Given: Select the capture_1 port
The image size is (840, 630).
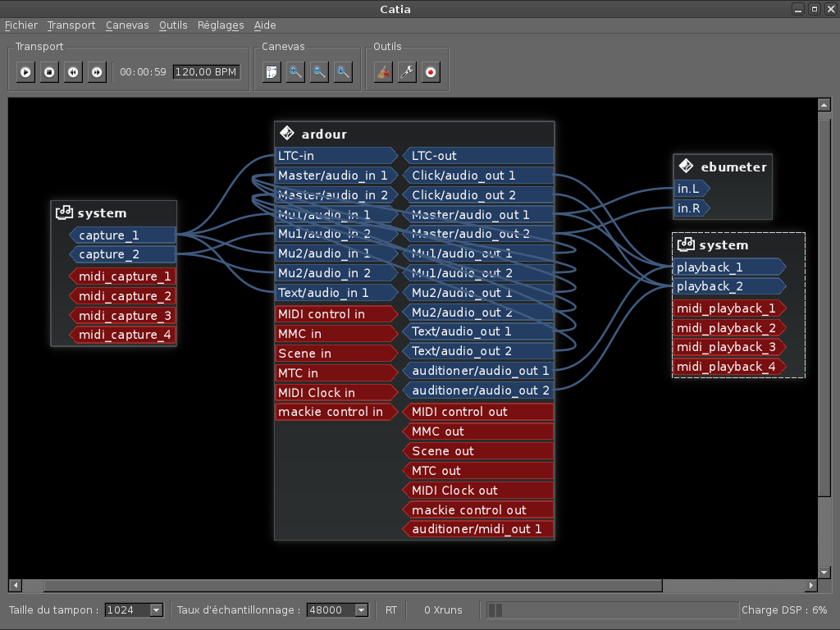Looking at the screenshot, I should click(122, 235).
